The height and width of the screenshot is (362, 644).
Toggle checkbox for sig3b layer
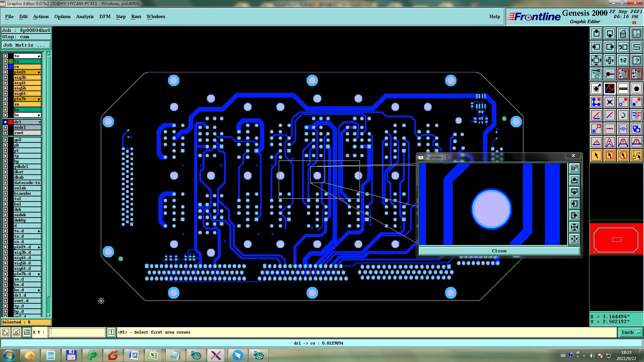(5, 77)
